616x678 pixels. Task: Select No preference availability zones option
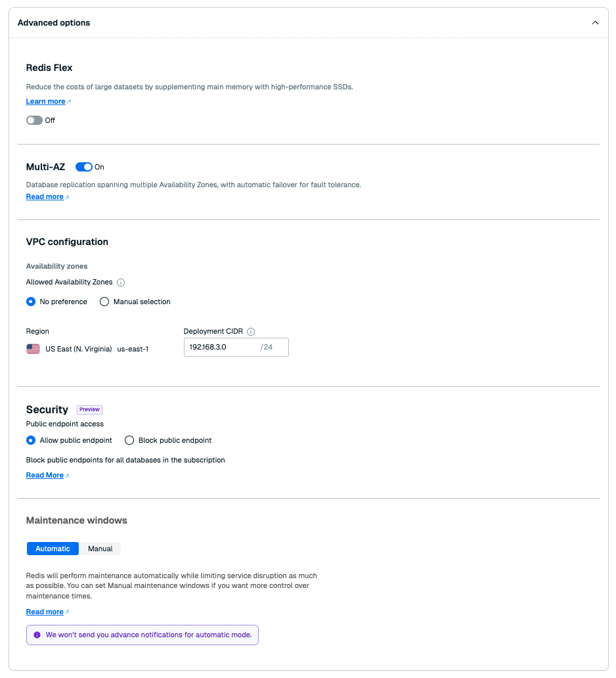coord(31,302)
